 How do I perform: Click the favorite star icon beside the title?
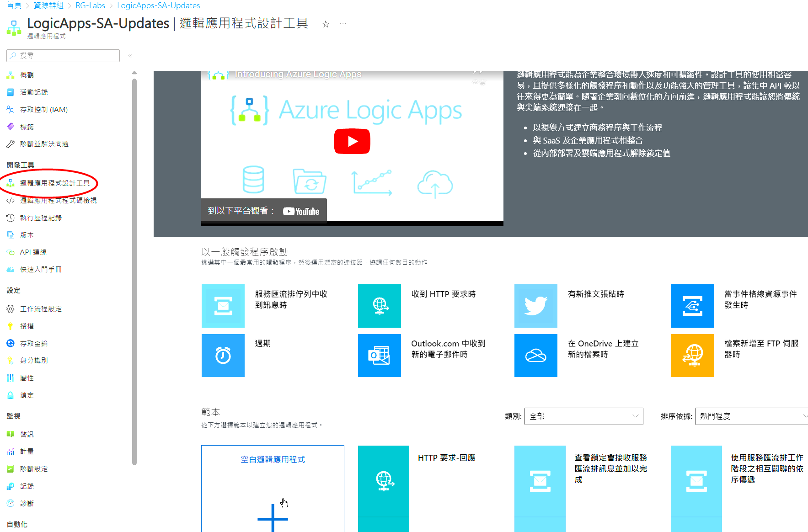pyautogui.click(x=326, y=24)
